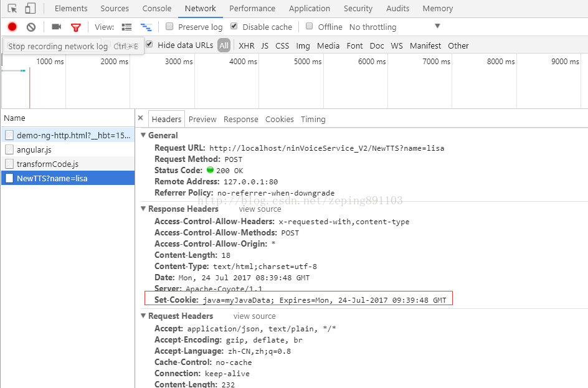Click the Name column header
This screenshot has width=588, height=388.
pos(68,118)
